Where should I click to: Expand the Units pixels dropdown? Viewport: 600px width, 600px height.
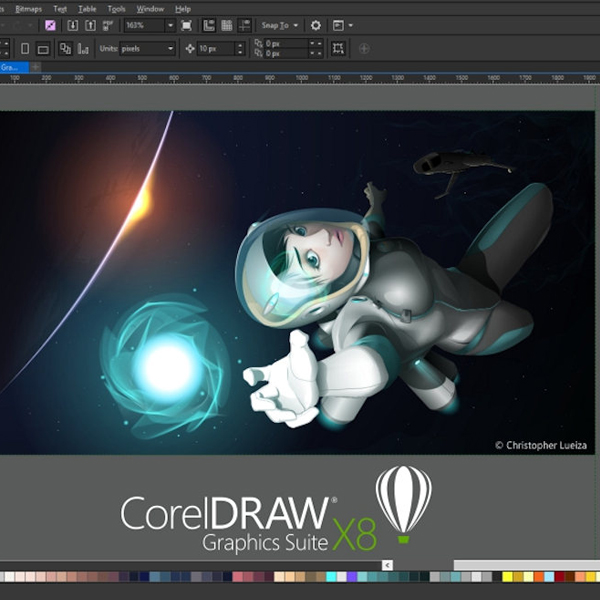[x=170, y=48]
